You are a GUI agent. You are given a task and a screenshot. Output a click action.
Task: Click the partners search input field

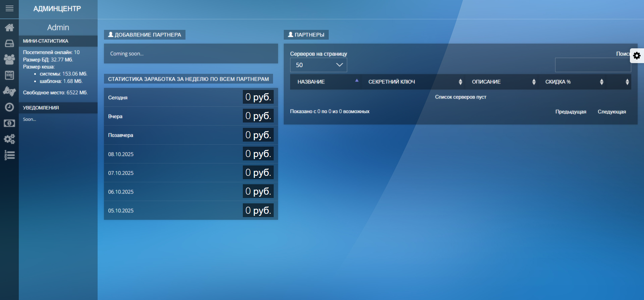[x=593, y=65]
